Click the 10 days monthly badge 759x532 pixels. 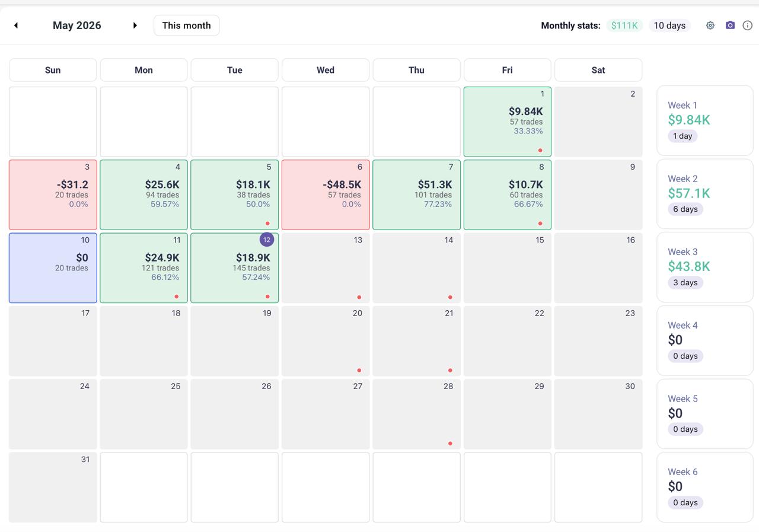[x=669, y=26]
